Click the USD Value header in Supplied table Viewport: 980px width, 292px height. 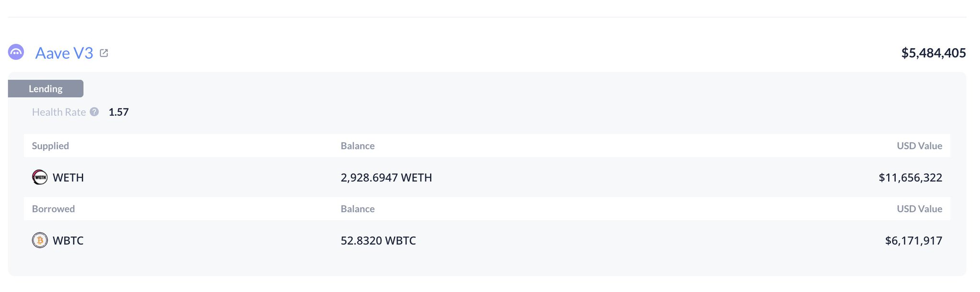919,146
